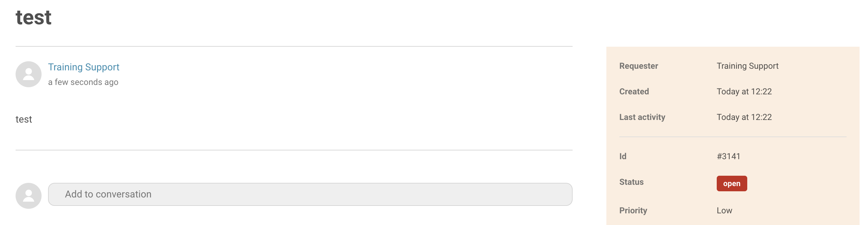This screenshot has width=868, height=225.
Task: Click the avatar beside the comment box
Action: pos(28,195)
